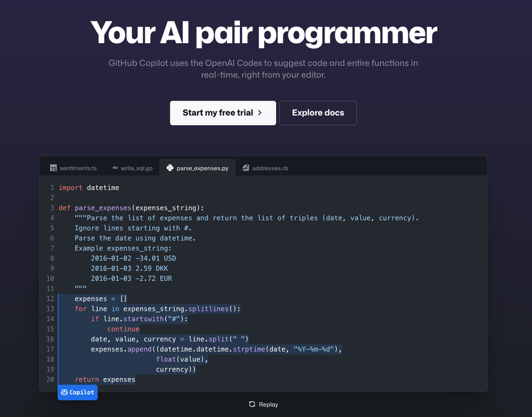Click 'Parse the date using datetime.' line
The image size is (532, 417).
coord(135,238)
